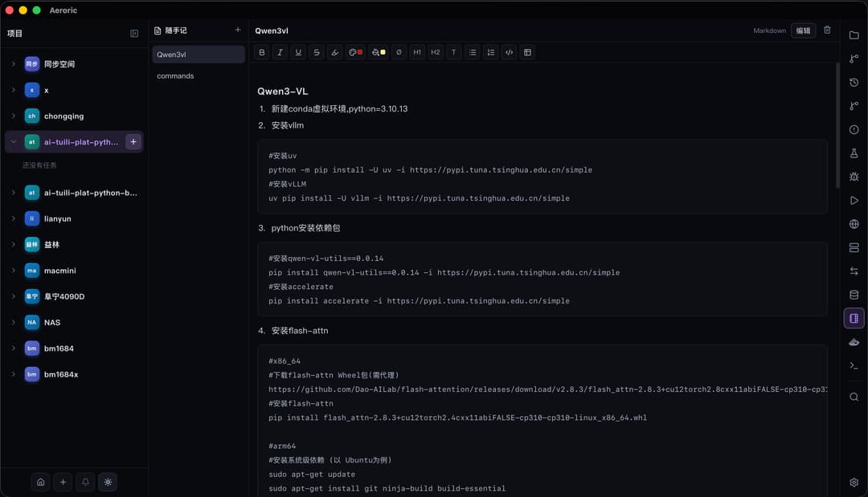Open the git branch icon directly below the history icon
Image resolution: width=868 pixels, height=497 pixels.
click(854, 106)
